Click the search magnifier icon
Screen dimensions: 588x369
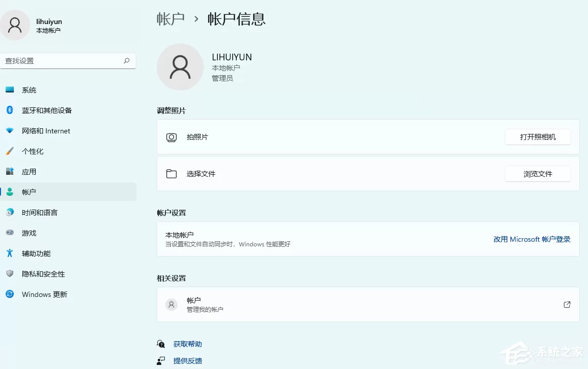[127, 61]
